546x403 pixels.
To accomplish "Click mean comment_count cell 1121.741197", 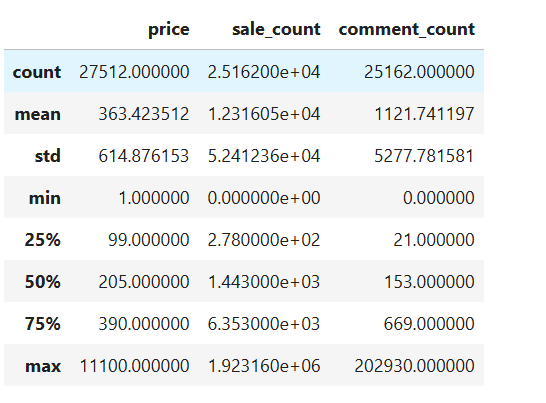I will 424,114.
